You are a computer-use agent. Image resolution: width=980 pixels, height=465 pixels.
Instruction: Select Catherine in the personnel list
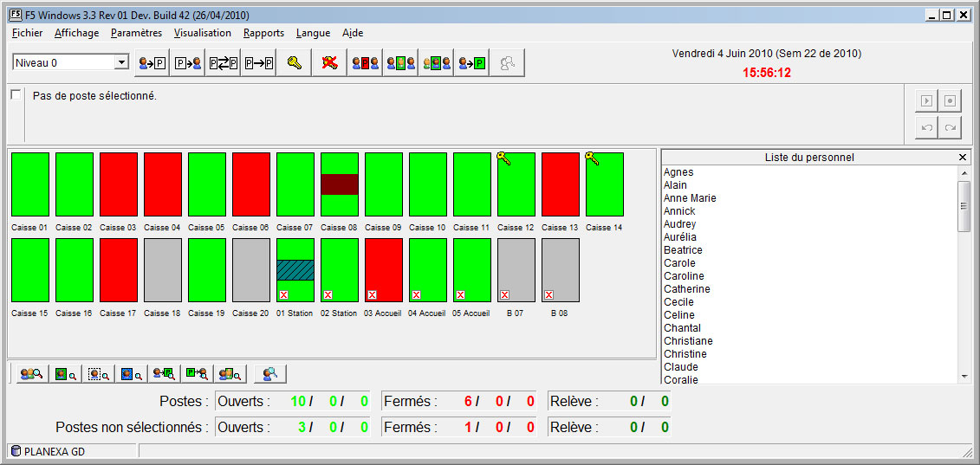point(687,288)
